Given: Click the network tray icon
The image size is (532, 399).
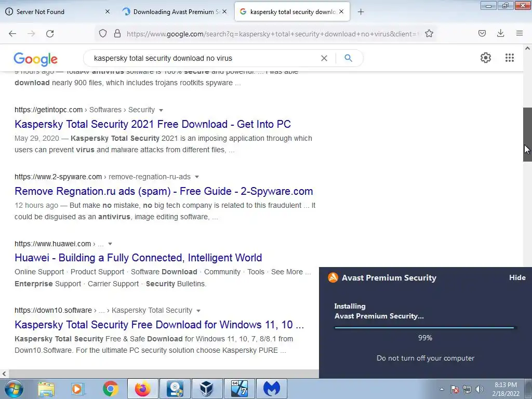Looking at the screenshot, I should tap(467, 389).
